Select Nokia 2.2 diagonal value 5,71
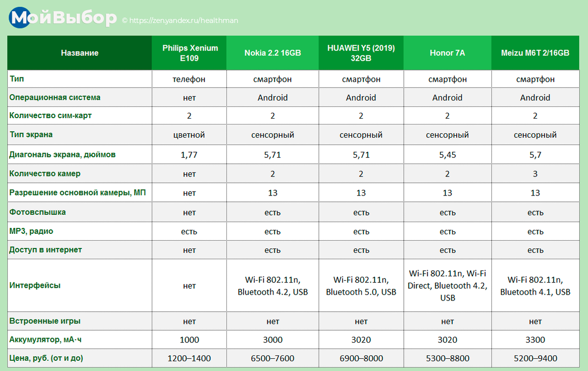The width and height of the screenshot is (588, 371). 272,155
